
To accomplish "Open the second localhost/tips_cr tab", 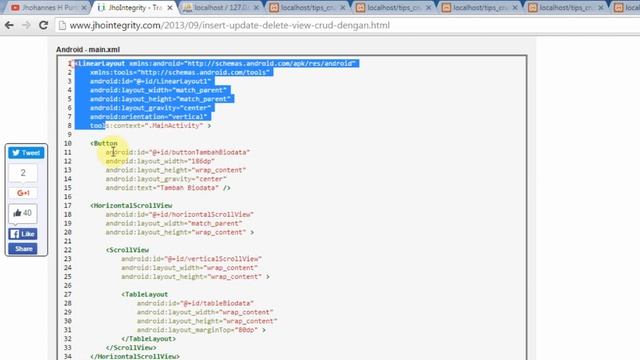I will (393, 7).
